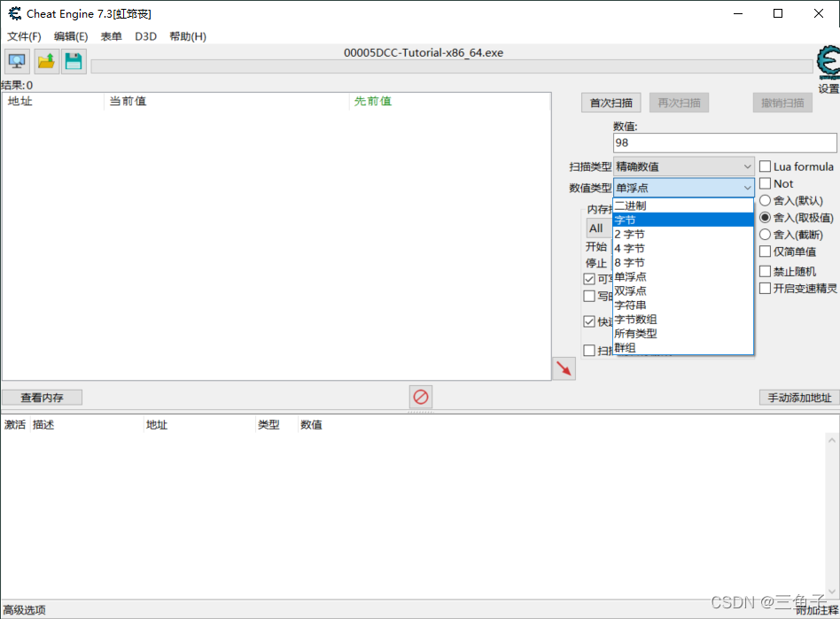Maximize the Cheat Engine window

click(778, 13)
